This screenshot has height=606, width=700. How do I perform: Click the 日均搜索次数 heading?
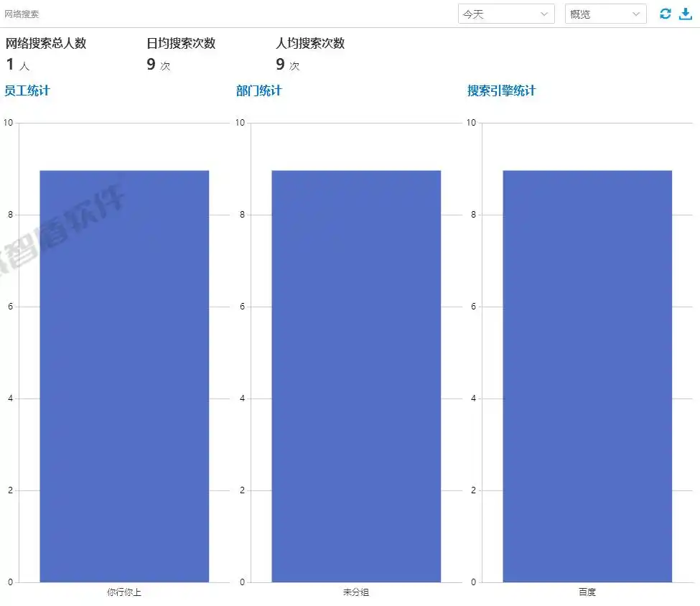point(181,43)
